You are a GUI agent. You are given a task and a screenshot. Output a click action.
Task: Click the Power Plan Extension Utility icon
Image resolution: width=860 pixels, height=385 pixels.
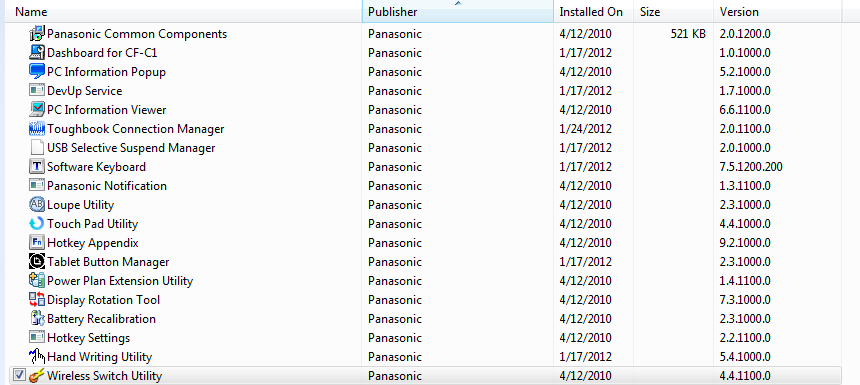pyautogui.click(x=37, y=281)
